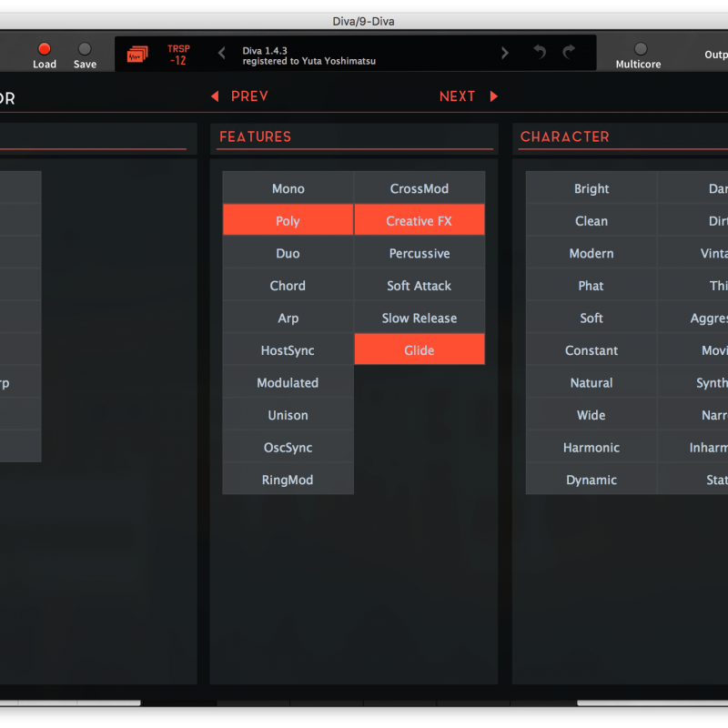Go to next preset with right chevron
This screenshot has width=728, height=728.
click(x=505, y=54)
